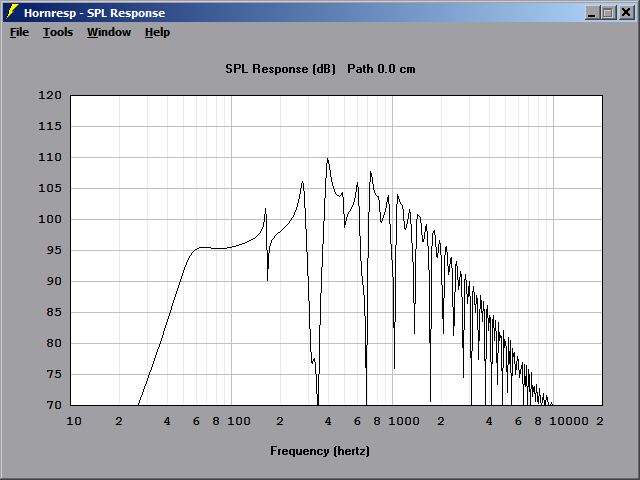
Task: Click the 'Path 0.0 cm' label
Action: [x=381, y=69]
